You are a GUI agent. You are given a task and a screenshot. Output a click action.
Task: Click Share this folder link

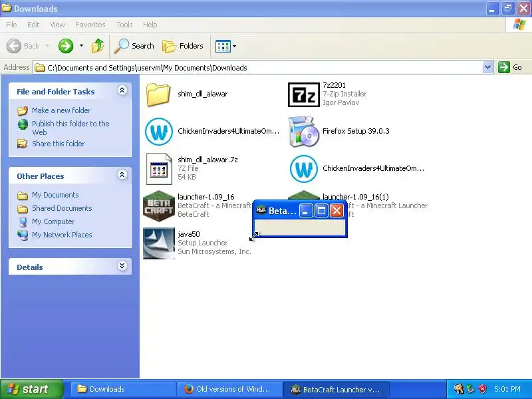pyautogui.click(x=58, y=144)
